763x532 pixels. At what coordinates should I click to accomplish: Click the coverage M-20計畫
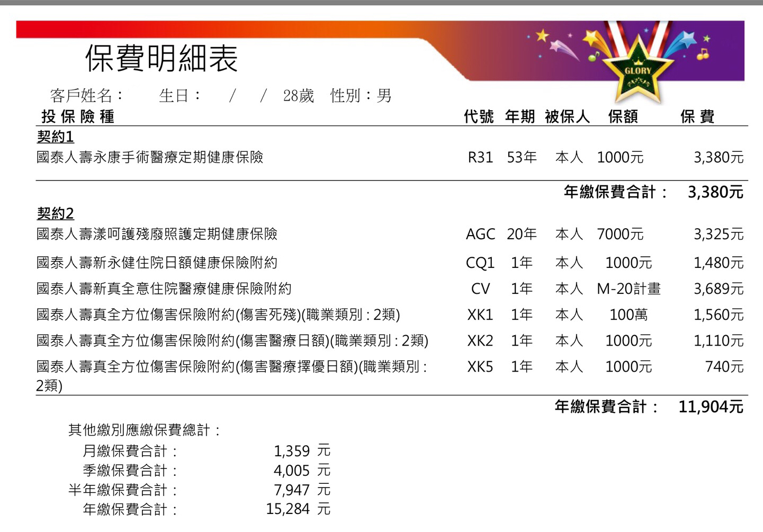coord(629,288)
